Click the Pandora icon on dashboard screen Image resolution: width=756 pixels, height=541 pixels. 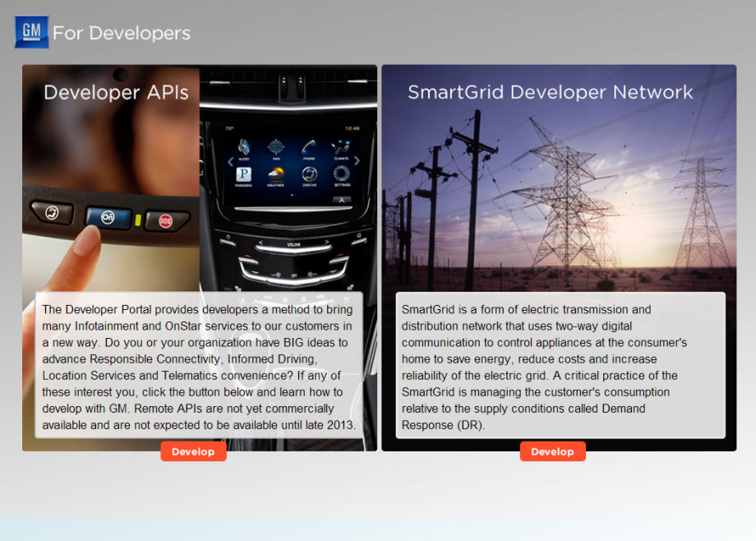[243, 176]
